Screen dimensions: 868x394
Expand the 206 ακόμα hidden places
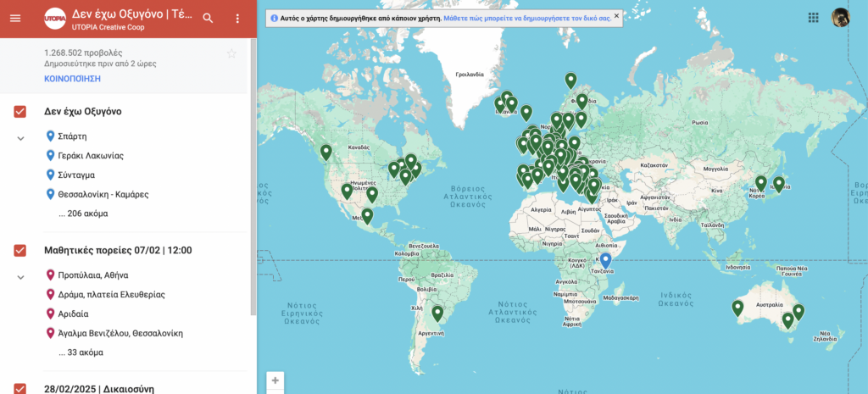[83, 214]
